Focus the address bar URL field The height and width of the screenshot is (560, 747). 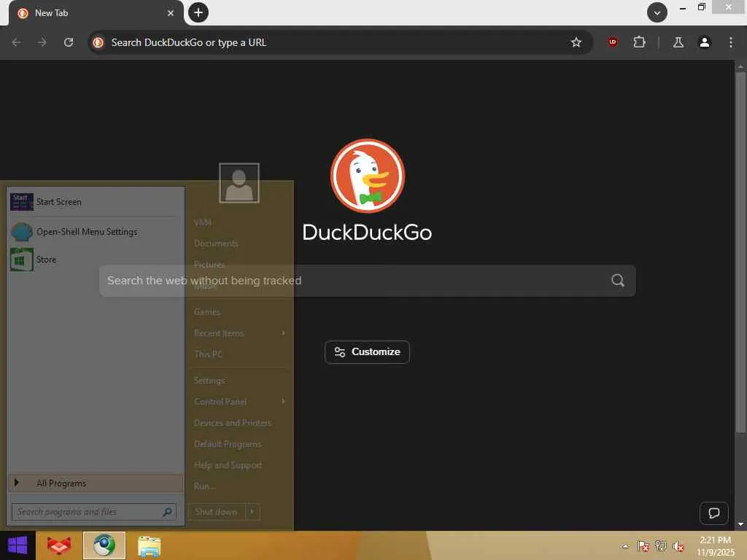point(338,42)
